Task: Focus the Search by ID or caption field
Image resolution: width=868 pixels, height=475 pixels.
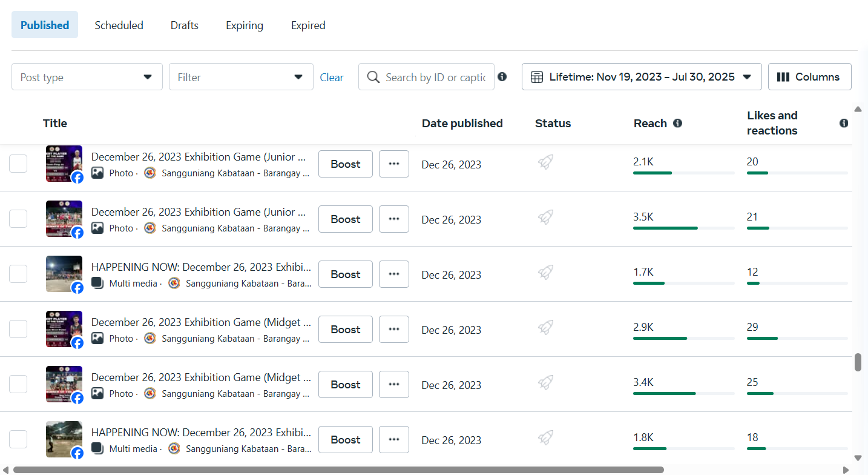Action: [435, 78]
